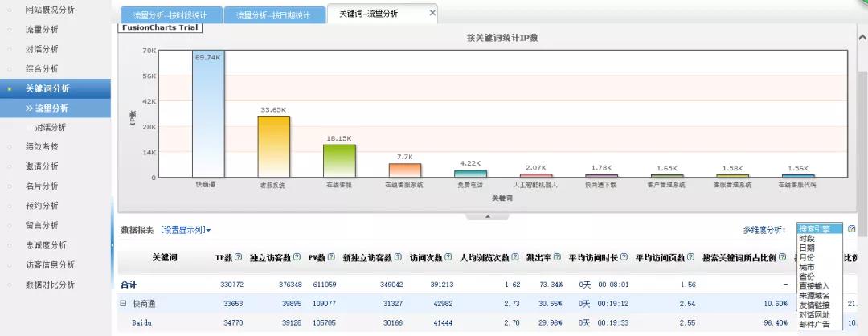Click the help icon beside PV数 column
Screen dimensions: 868x336
(x=331, y=258)
